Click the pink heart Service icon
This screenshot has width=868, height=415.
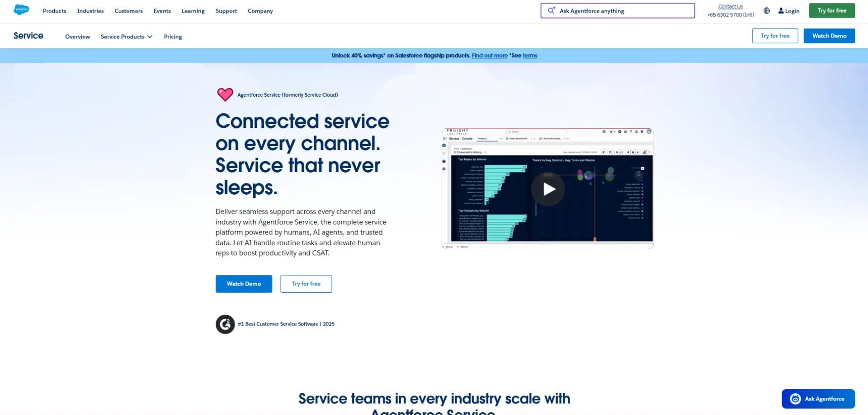pos(225,94)
